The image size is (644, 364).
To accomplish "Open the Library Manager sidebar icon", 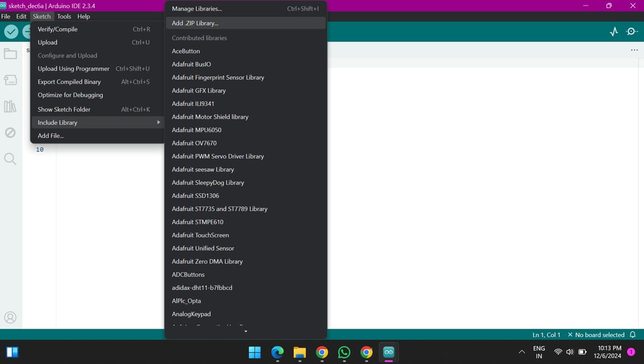I will [10, 106].
